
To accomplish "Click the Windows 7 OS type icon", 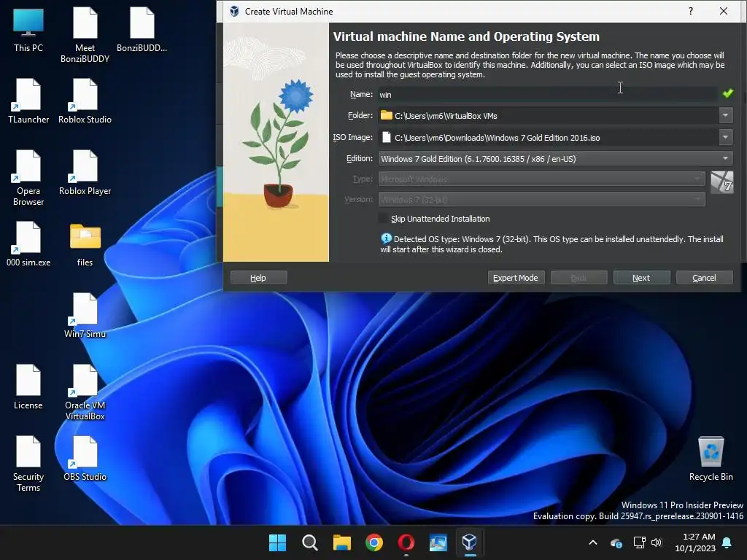I will click(x=721, y=182).
